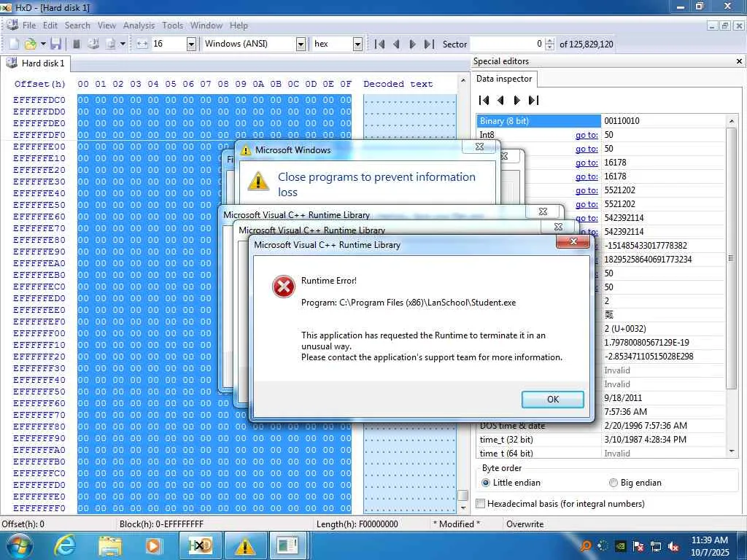This screenshot has width=747, height=560.
Task: Open the Tools menu
Action: 172,26
